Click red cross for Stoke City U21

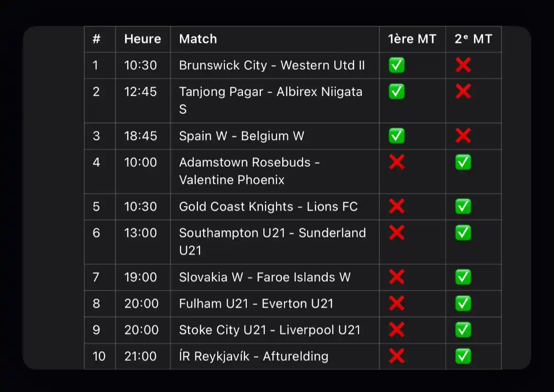pos(396,330)
